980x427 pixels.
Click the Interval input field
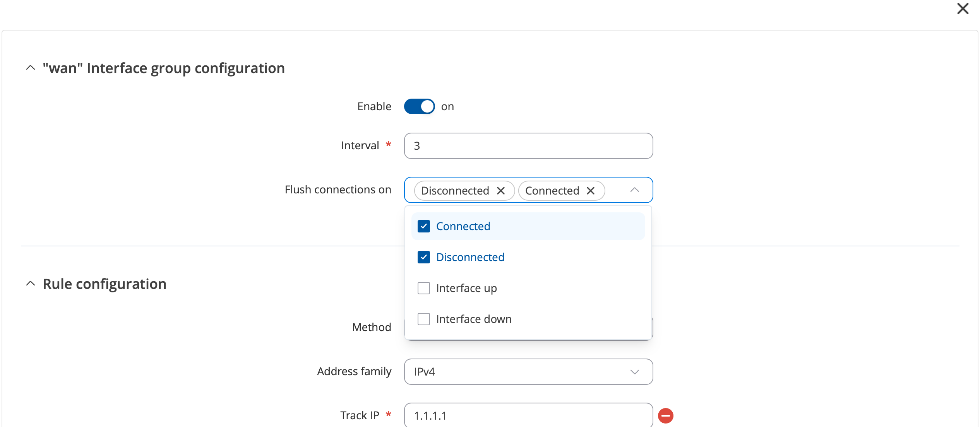coord(528,146)
